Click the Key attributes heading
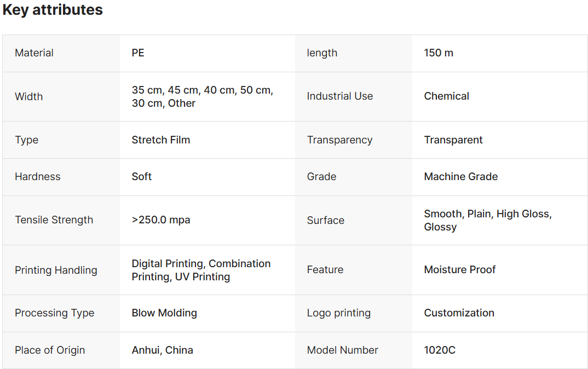 coord(53,10)
